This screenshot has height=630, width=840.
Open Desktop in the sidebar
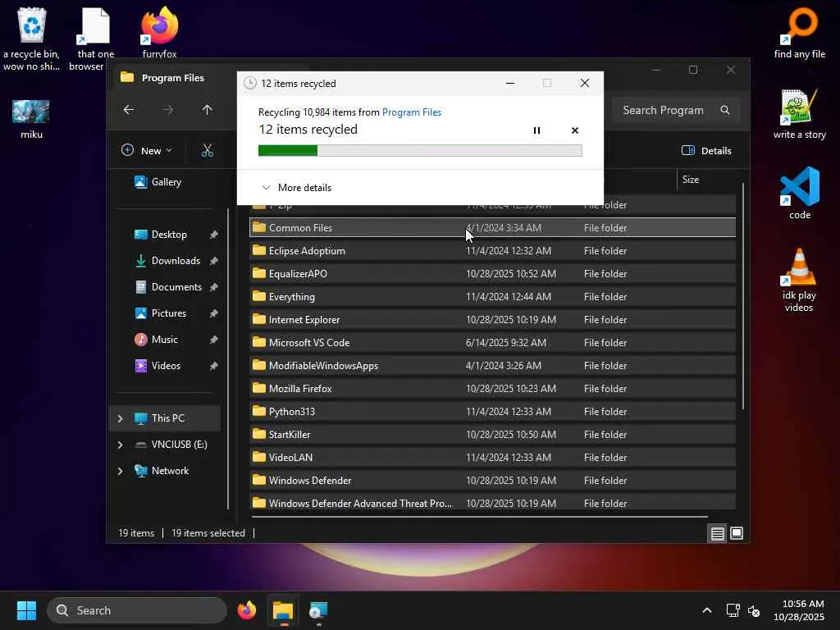[x=169, y=235]
